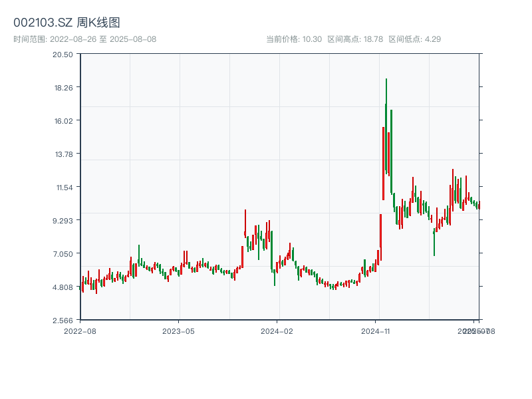Image resolution: width=532 pixels, height=399 pixels.
Task: Click x-axis label 2023-05
Action: click(178, 331)
